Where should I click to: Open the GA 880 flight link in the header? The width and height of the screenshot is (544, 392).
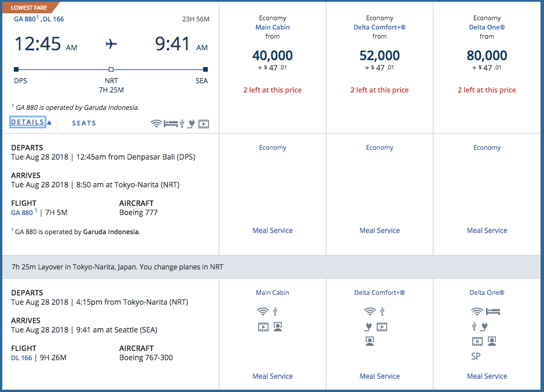[x=24, y=19]
